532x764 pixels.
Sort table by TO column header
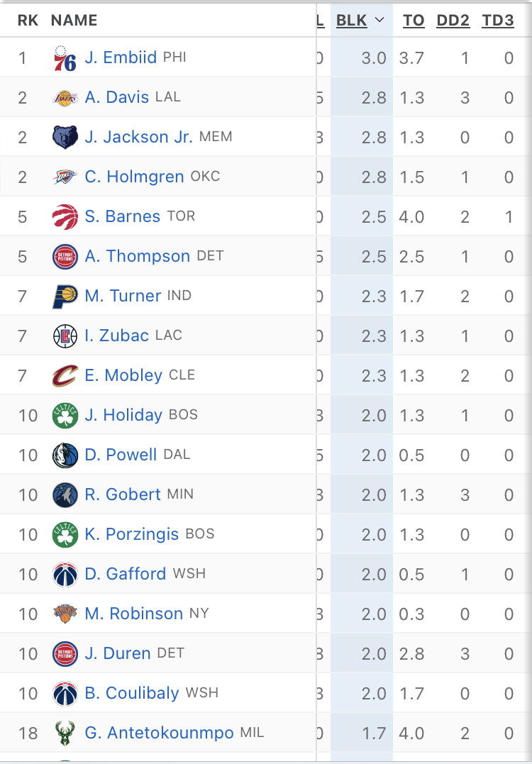(x=414, y=20)
